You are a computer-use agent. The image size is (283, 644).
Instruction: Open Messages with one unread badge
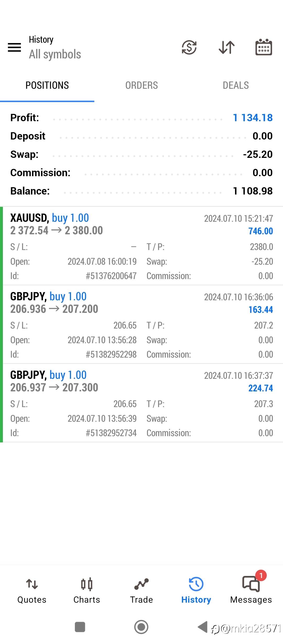(251, 590)
